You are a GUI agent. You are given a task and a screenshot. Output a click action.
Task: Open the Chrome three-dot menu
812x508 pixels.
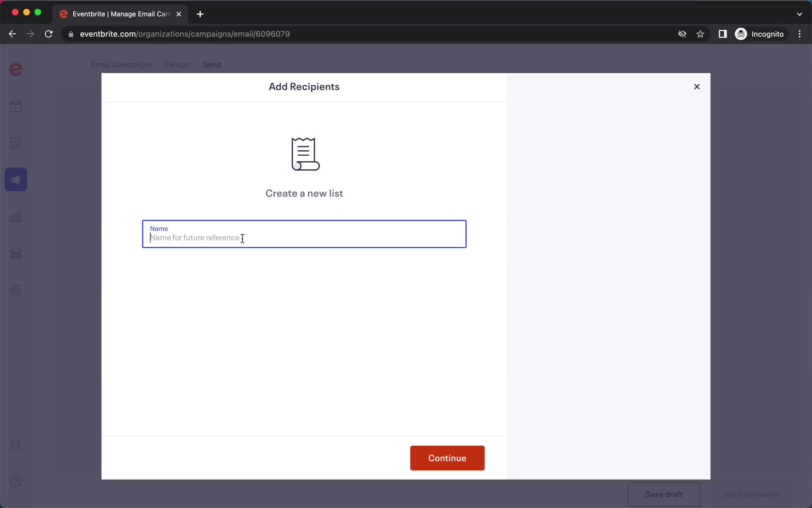click(799, 34)
